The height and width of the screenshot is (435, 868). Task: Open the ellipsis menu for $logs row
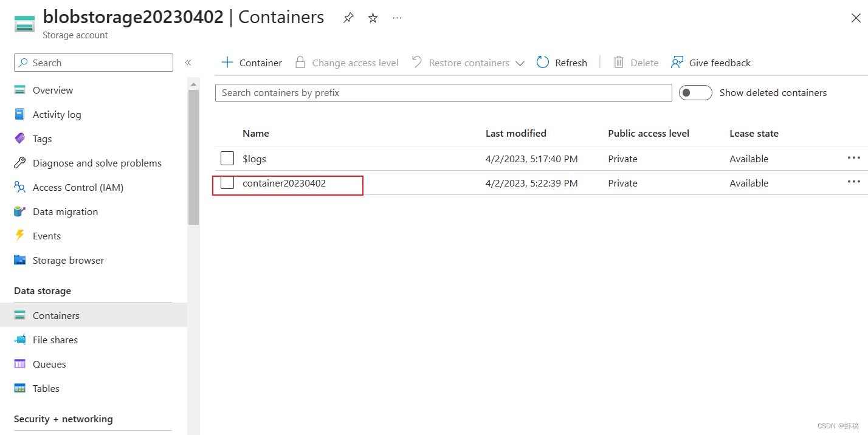click(x=854, y=158)
